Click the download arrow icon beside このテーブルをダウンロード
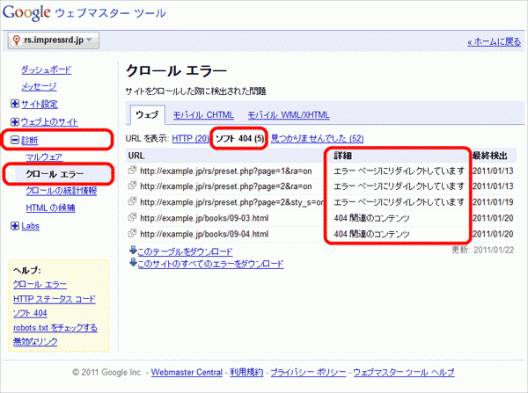This screenshot has width=528, height=393. click(133, 250)
